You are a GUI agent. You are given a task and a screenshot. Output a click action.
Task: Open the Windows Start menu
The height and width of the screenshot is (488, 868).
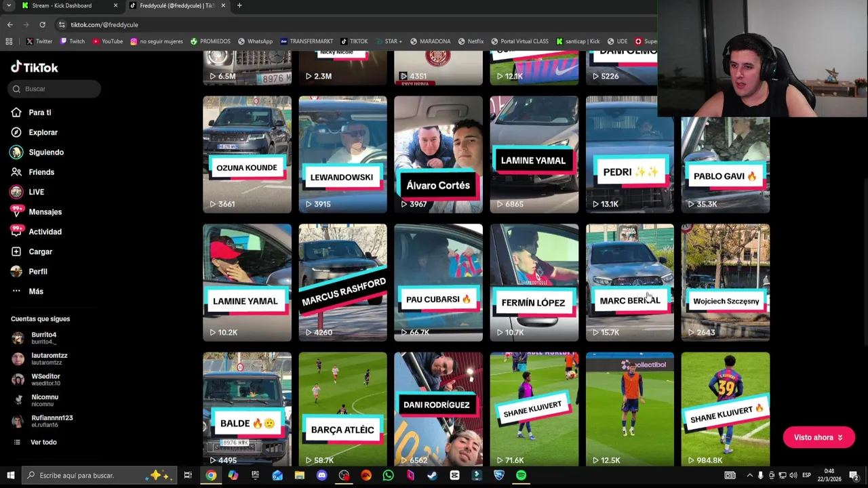coord(10,475)
